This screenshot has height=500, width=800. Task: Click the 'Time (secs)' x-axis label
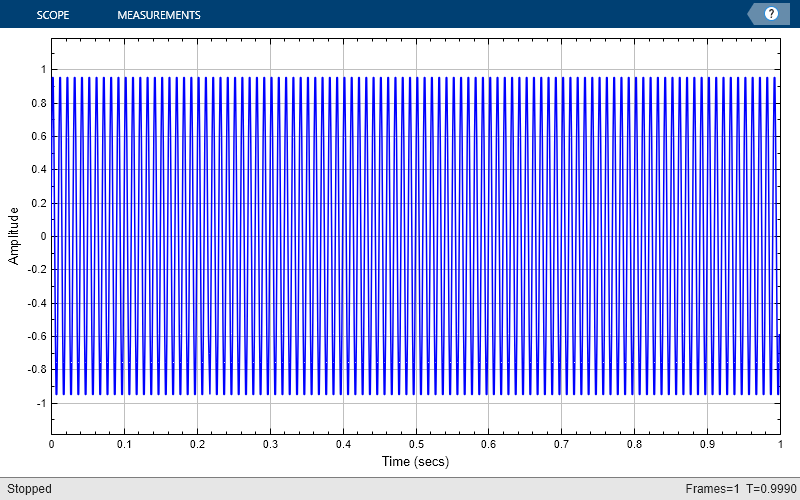click(x=415, y=462)
